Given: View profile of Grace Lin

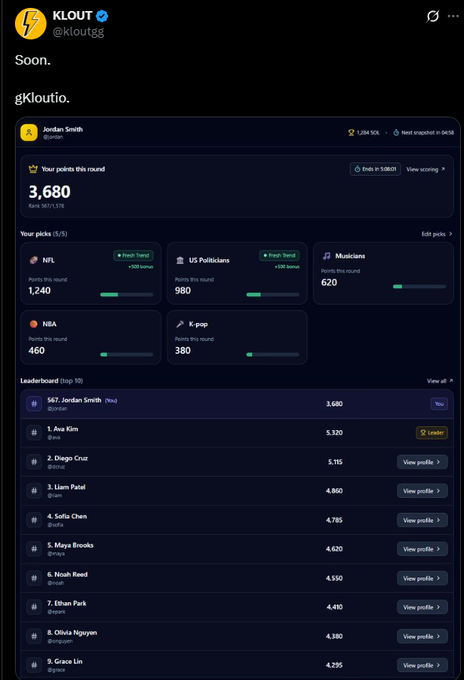Looking at the screenshot, I should tap(422, 665).
